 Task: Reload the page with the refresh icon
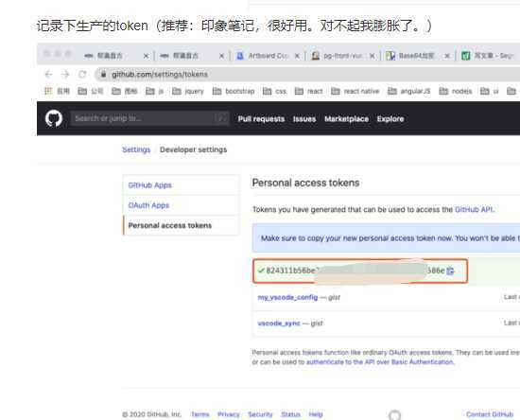click(x=82, y=75)
